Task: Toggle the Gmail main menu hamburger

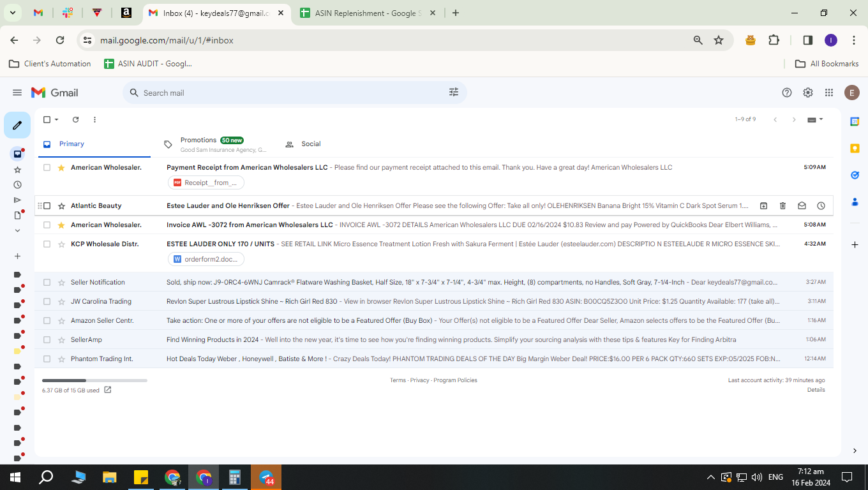Action: (17, 93)
